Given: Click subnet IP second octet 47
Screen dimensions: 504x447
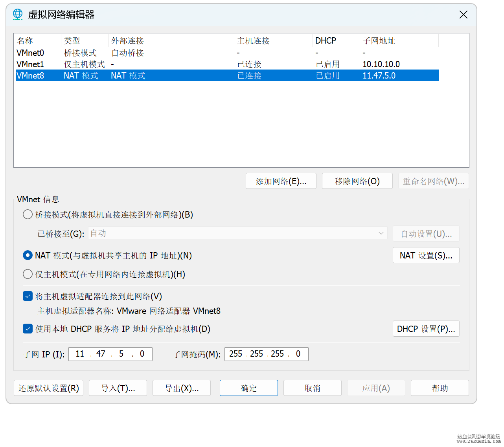Looking at the screenshot, I should click(x=101, y=354).
